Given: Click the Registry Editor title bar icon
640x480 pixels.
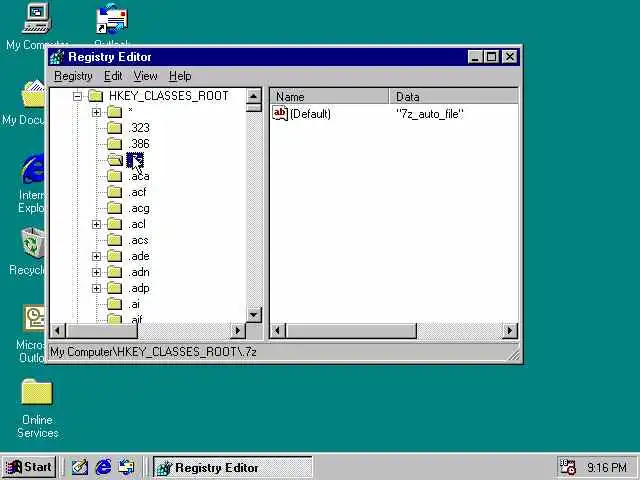Looking at the screenshot, I should 57,57.
